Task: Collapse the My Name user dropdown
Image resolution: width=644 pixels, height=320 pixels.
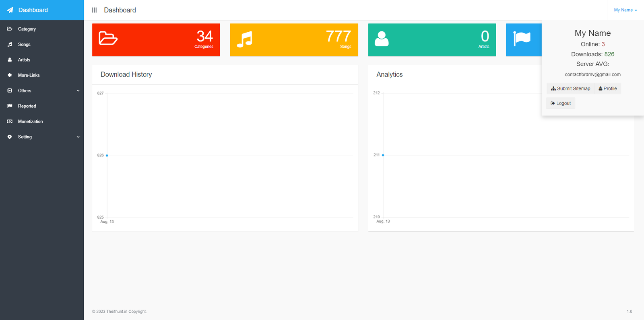Action: (625, 10)
